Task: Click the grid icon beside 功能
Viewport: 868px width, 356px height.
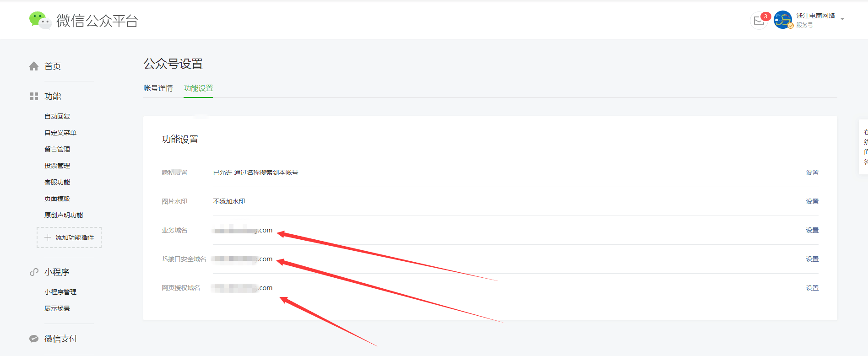Action: 34,97
